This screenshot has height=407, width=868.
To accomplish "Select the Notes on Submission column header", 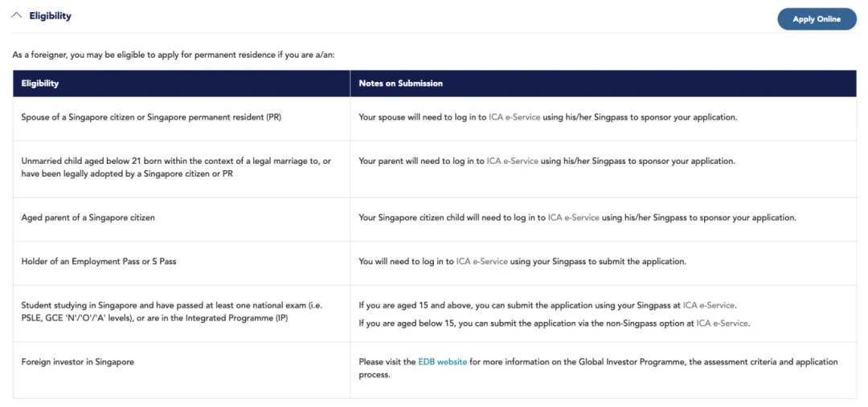I will (604, 83).
